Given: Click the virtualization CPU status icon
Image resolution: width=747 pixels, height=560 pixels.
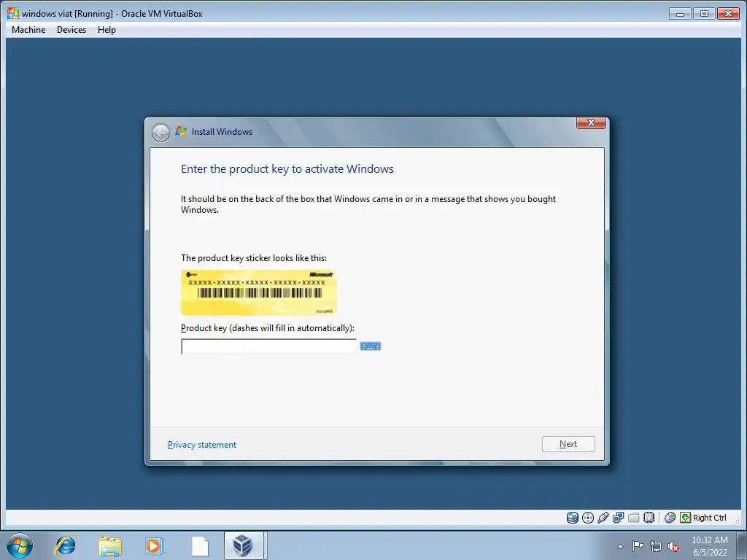Looking at the screenshot, I should (x=649, y=518).
